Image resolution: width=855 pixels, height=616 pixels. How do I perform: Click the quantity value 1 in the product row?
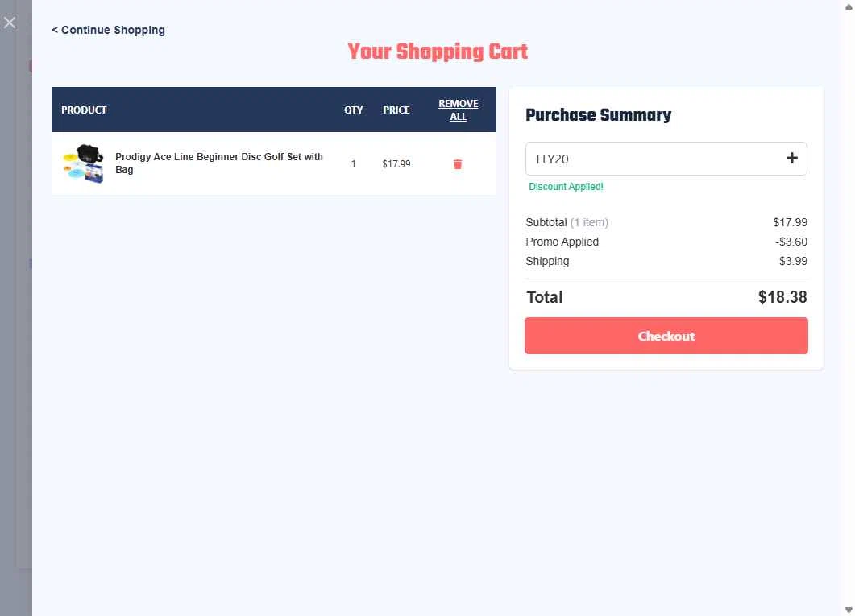click(353, 164)
